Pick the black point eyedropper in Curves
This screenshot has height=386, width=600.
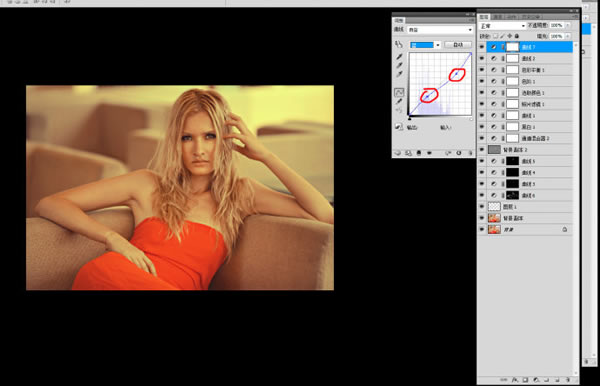coord(399,57)
